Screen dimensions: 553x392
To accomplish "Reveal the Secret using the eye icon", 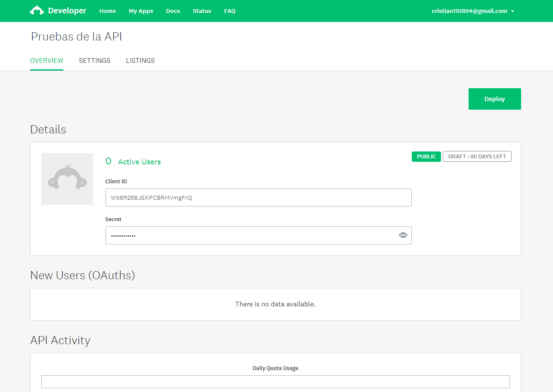I will 403,235.
